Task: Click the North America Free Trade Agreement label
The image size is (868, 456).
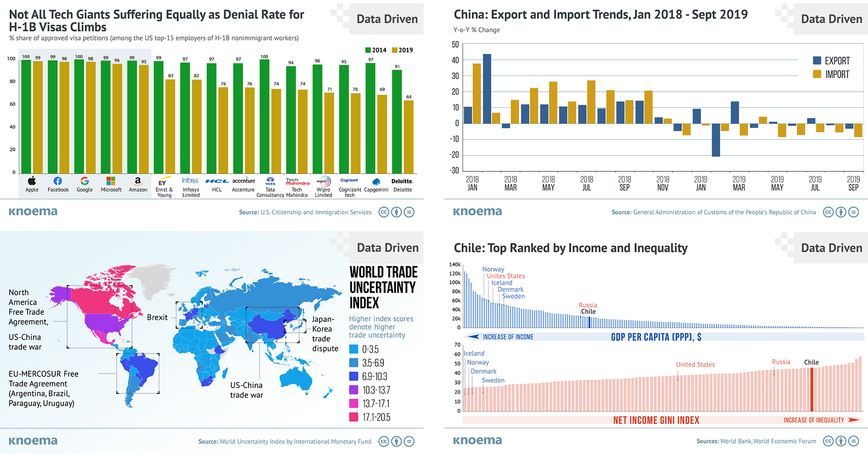Action: click(28, 307)
